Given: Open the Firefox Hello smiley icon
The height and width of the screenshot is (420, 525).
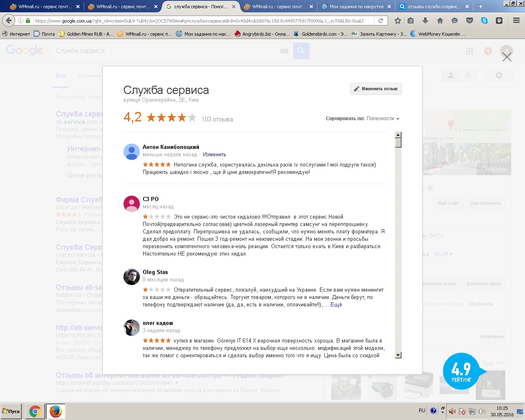Looking at the screenshot, I should click(x=454, y=21).
